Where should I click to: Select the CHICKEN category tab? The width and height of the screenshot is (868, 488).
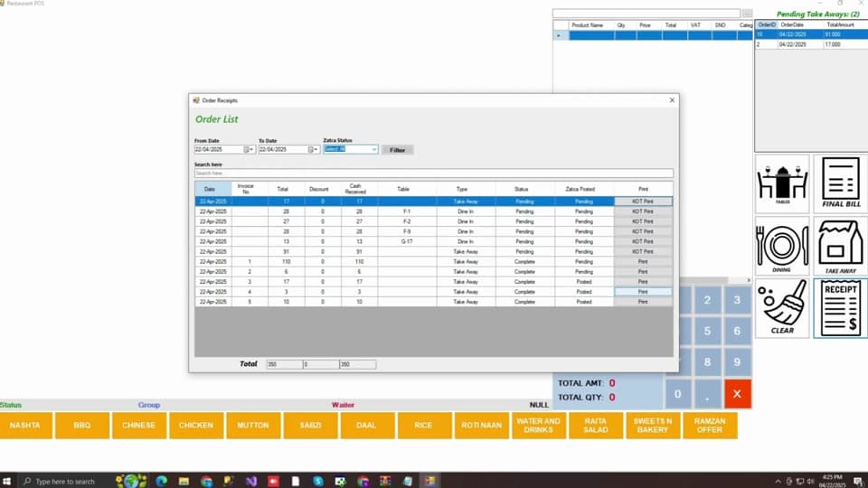pyautogui.click(x=196, y=425)
